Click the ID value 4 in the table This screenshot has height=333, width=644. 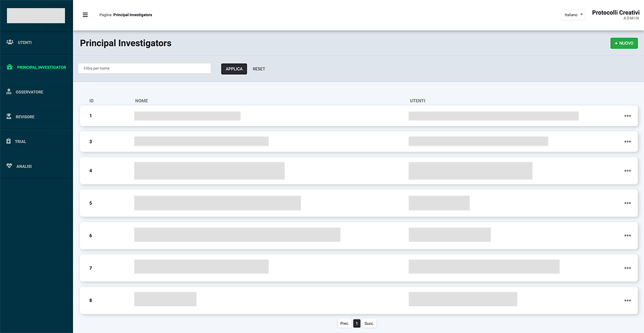pyautogui.click(x=91, y=171)
